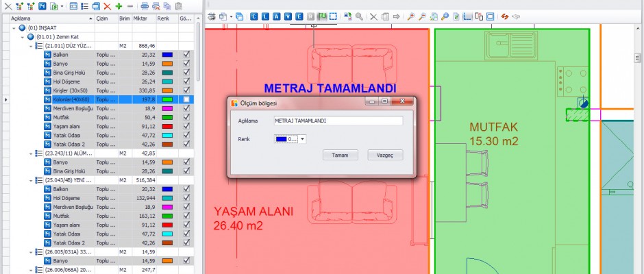Click the red color swatch for Yaşam alanı
Screen dimensions: 644x274
(167, 126)
